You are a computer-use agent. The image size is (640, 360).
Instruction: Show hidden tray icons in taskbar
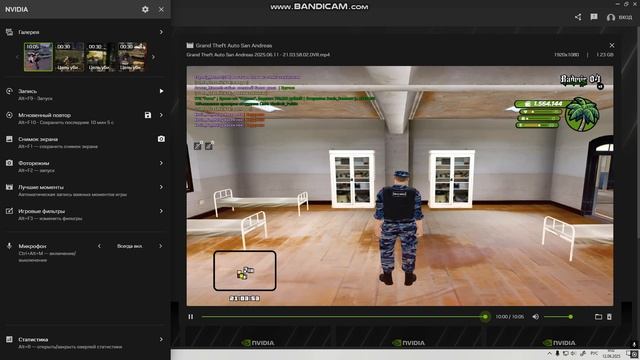[549, 353]
